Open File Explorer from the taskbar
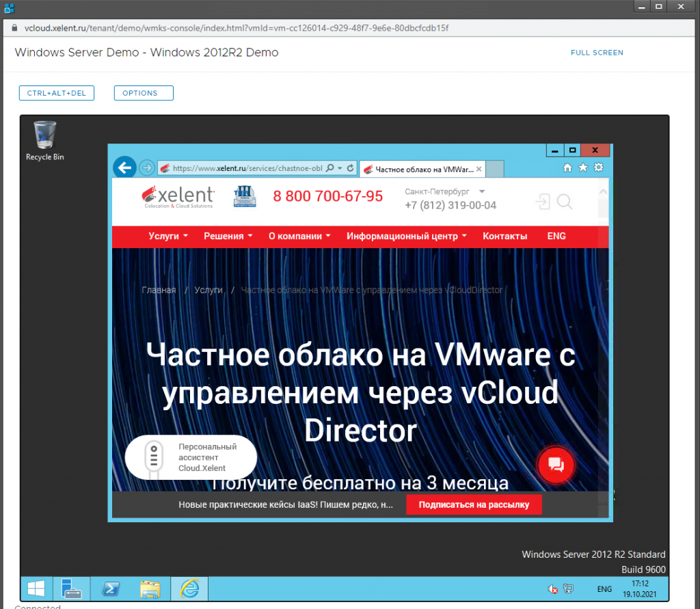Image resolution: width=700 pixels, height=609 pixels. 150,588
